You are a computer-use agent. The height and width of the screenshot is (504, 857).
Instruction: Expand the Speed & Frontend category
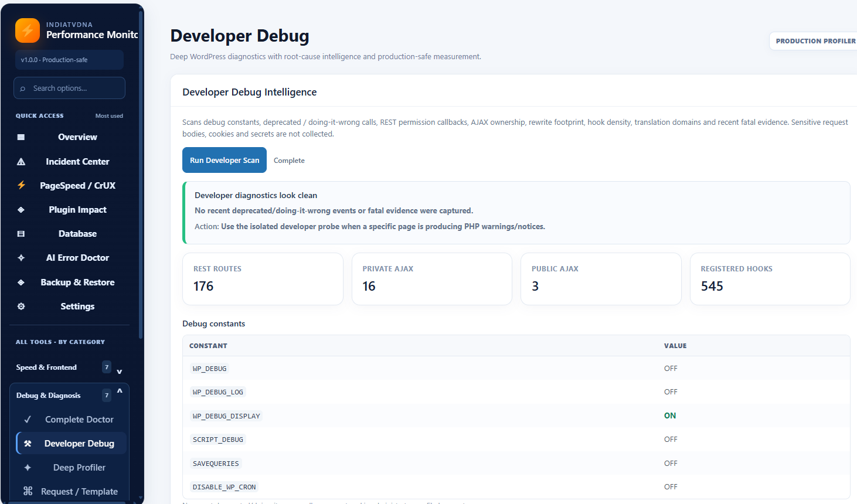pyautogui.click(x=69, y=367)
